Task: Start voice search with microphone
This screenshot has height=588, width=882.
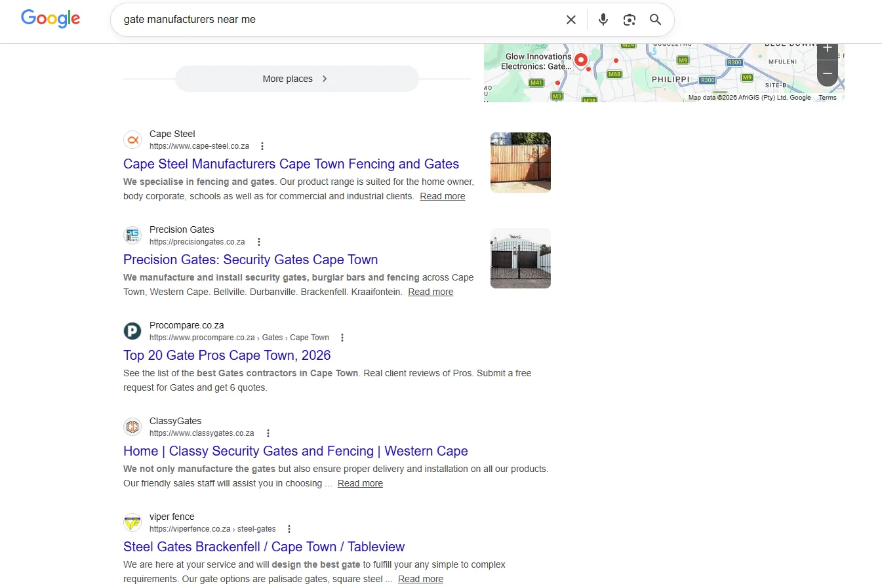Action: [603, 20]
